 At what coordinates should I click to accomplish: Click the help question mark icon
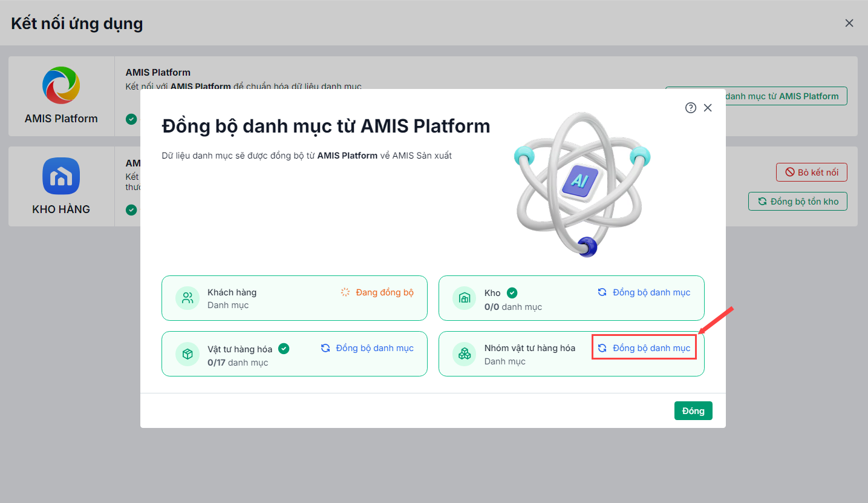[690, 108]
